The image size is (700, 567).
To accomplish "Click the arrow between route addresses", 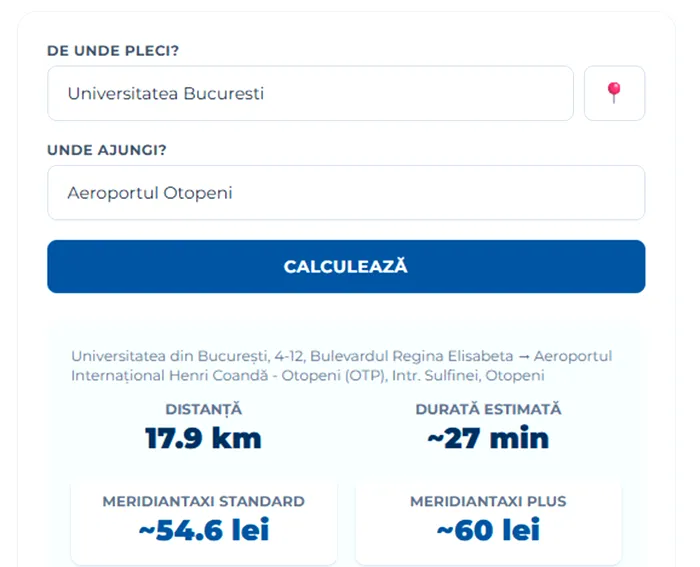I will pos(524,356).
